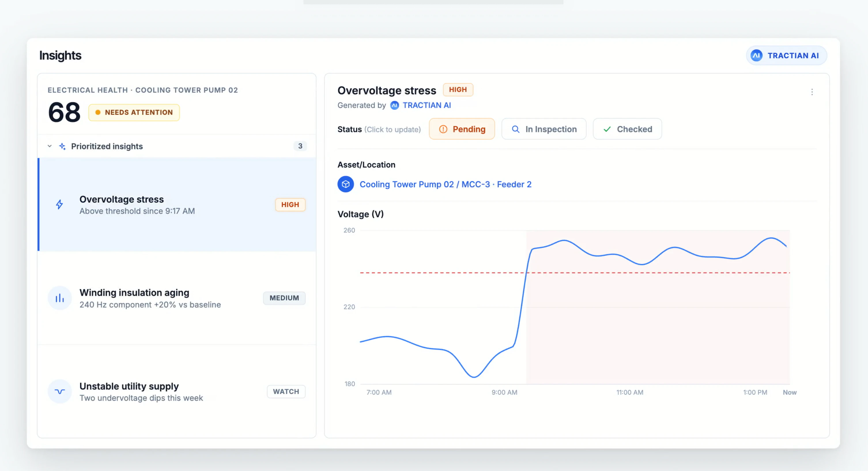Click the sparkle icon beside Prioritized insights

pyautogui.click(x=62, y=146)
